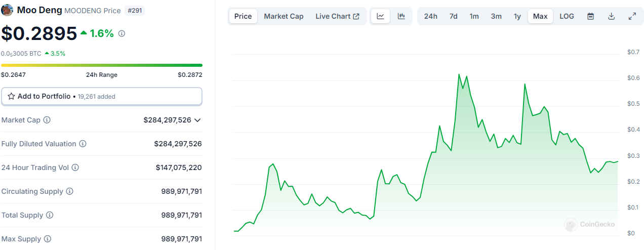Click info icon next to Market Cap

click(x=47, y=120)
